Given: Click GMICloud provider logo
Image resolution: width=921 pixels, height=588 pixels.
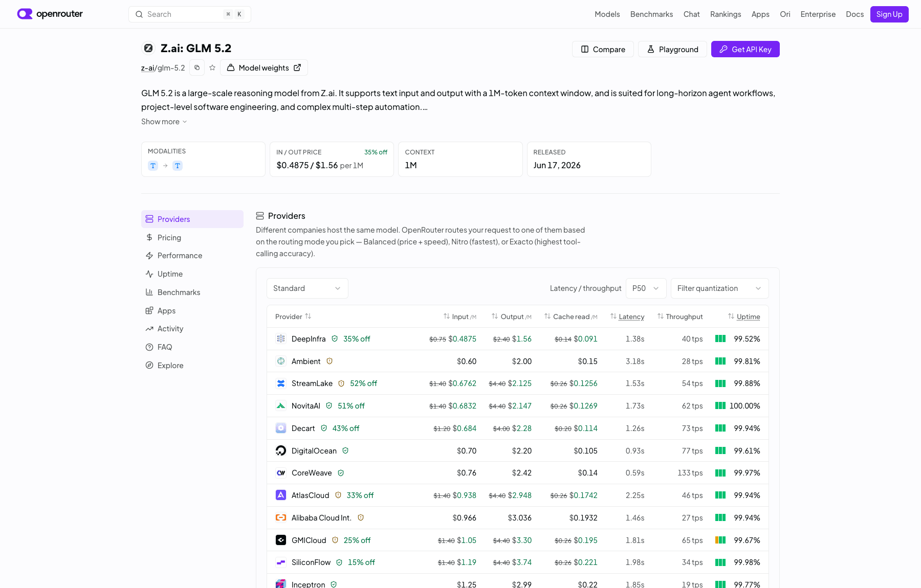Looking at the screenshot, I should (x=281, y=540).
